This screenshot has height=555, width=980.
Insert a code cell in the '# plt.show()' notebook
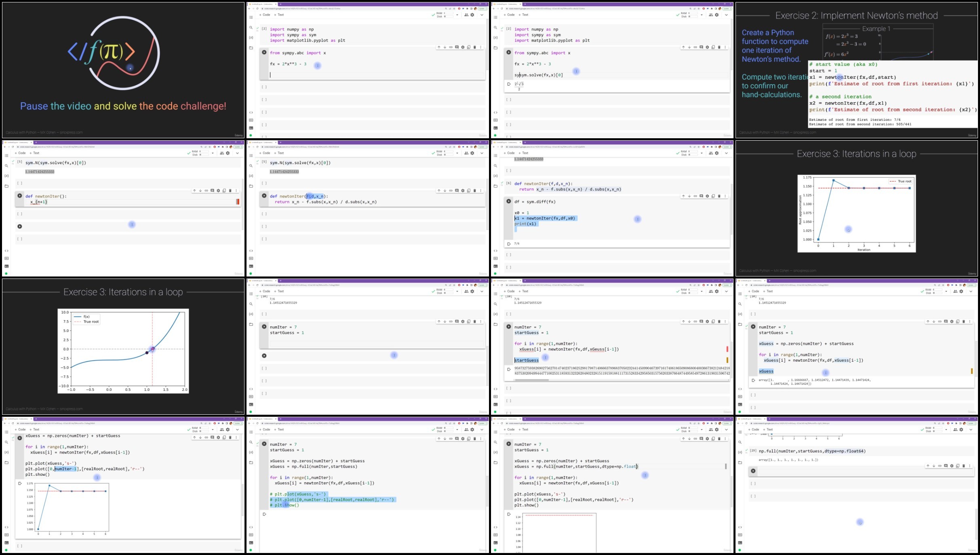point(265,430)
